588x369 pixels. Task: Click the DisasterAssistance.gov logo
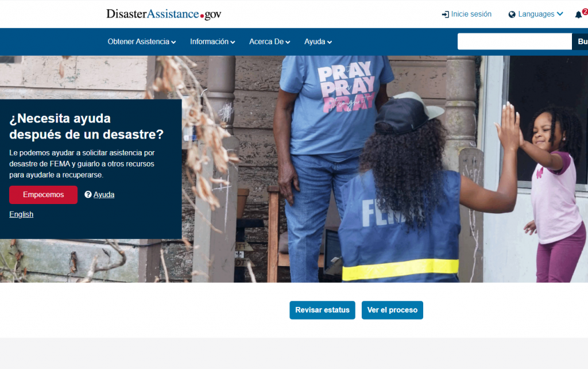coord(164,14)
